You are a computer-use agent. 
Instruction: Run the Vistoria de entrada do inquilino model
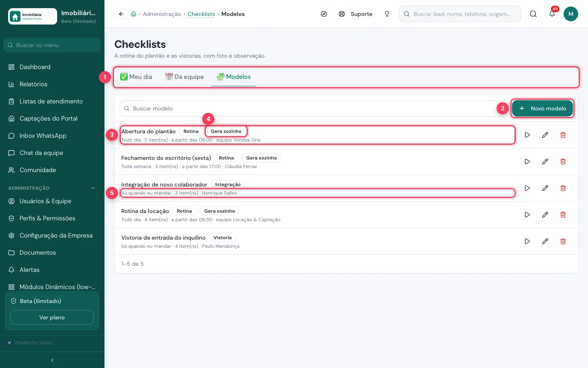click(x=527, y=241)
